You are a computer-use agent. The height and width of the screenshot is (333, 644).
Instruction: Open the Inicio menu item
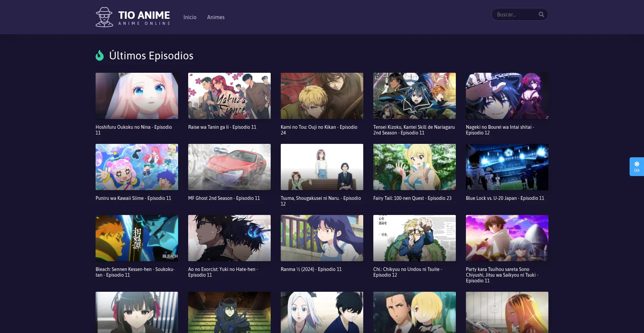[190, 17]
